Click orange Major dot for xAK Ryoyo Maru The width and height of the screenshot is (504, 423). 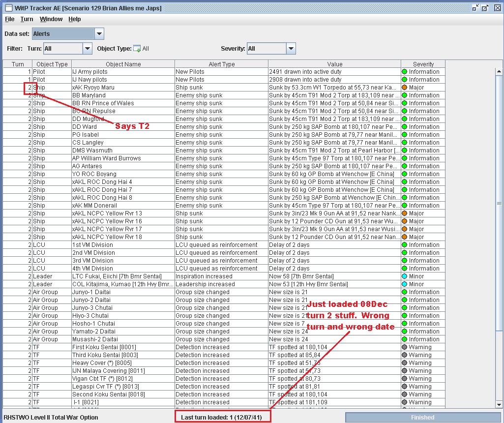pyautogui.click(x=404, y=88)
